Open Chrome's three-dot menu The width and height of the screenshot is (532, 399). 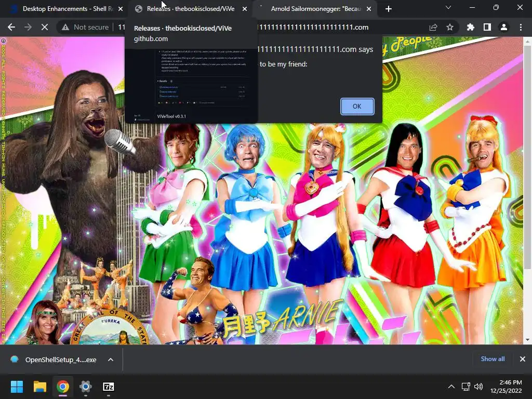(x=521, y=27)
